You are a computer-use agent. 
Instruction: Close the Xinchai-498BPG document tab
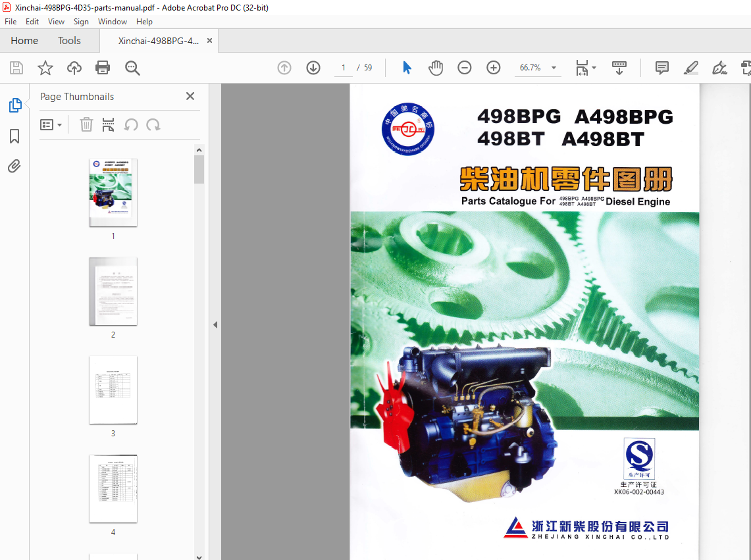point(209,41)
